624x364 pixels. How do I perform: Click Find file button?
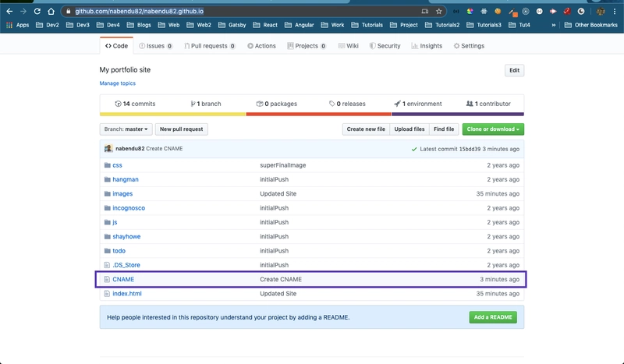click(444, 129)
